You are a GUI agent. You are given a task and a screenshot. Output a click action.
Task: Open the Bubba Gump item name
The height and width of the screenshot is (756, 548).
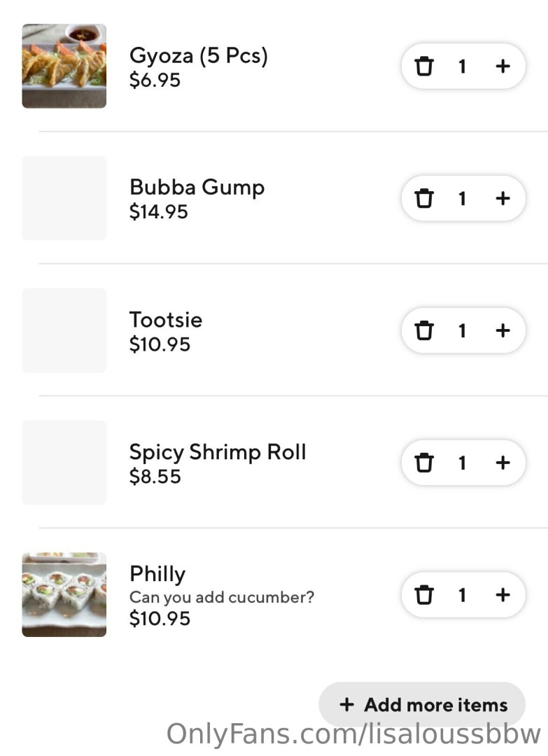(197, 188)
